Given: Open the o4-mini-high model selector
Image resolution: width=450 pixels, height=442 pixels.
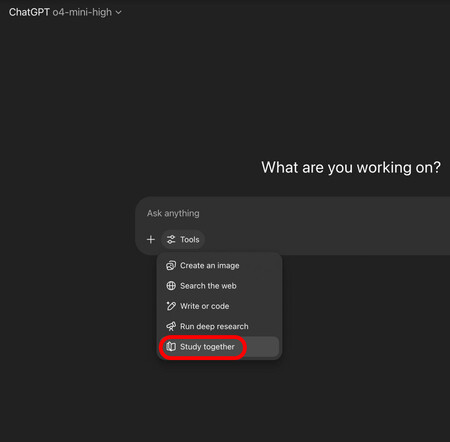Looking at the screenshot, I should 82,12.
